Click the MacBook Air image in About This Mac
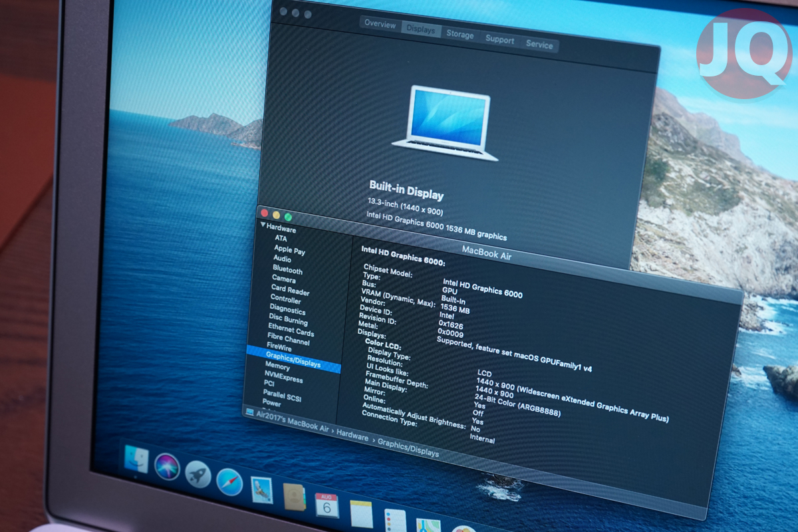Image resolution: width=798 pixels, height=532 pixels. tap(445, 123)
